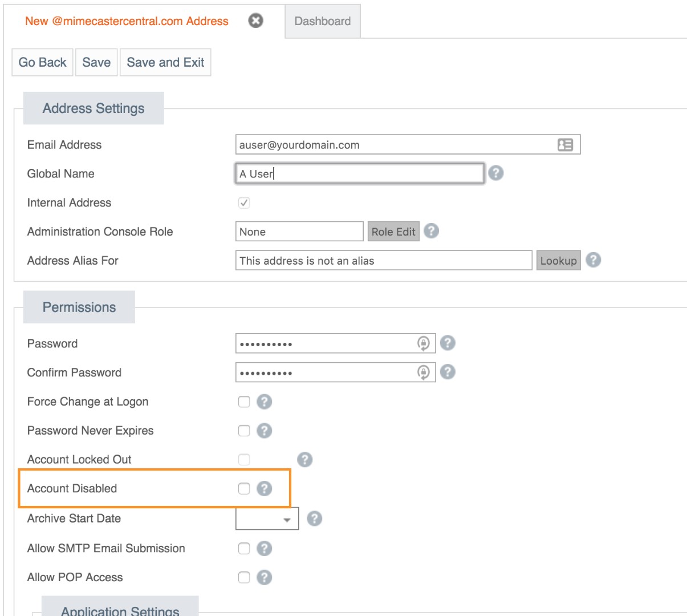Click the Role Edit button
Image resolution: width=687 pixels, height=616 pixels.
point(393,231)
